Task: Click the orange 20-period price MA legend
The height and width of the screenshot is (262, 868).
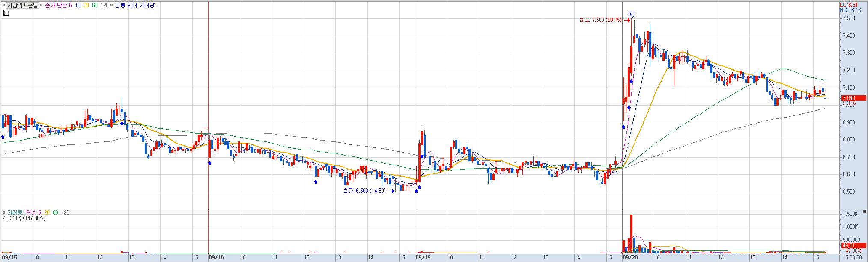Action: click(86, 6)
